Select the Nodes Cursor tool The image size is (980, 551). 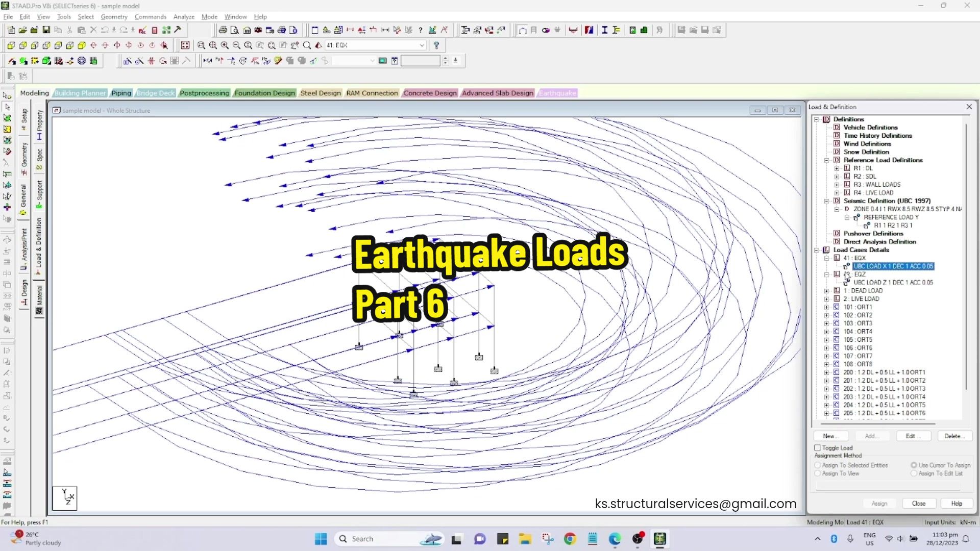pyautogui.click(x=7, y=96)
